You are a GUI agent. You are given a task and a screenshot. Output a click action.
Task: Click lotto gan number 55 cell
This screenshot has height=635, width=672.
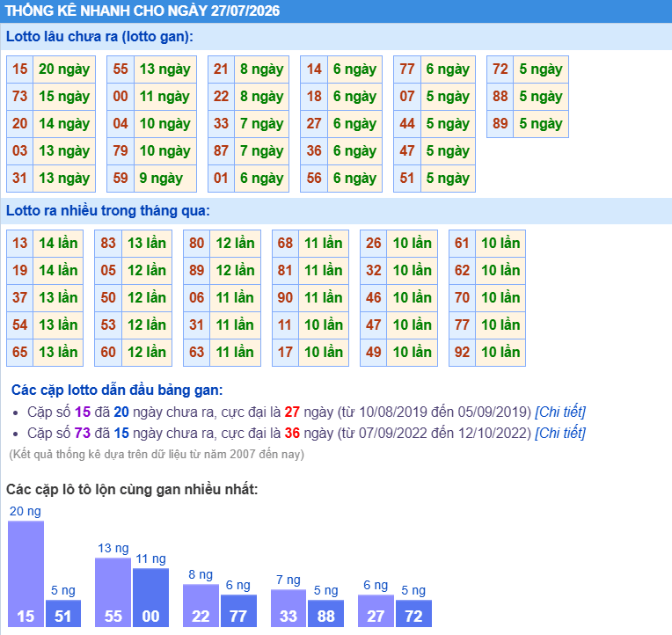[121, 69]
